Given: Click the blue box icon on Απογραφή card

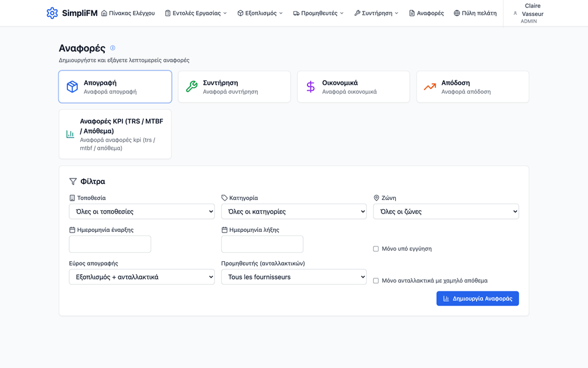Looking at the screenshot, I should (72, 86).
